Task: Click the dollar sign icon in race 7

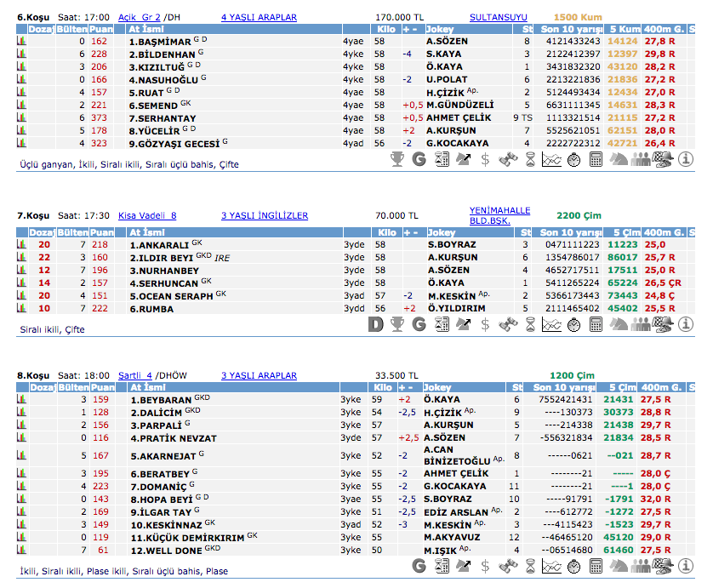Action: [x=485, y=323]
